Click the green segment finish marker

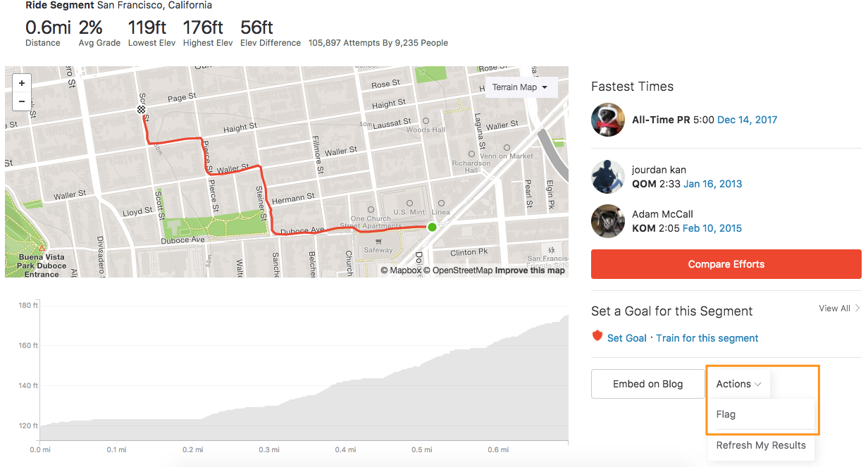pos(432,227)
